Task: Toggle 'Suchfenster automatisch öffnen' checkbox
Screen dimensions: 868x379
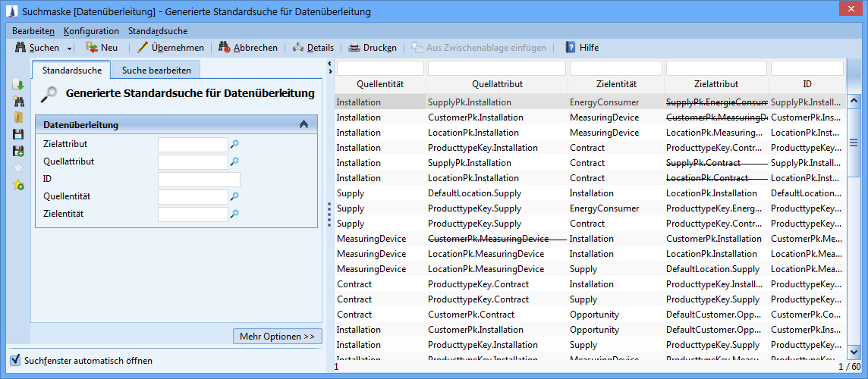Action: [14, 360]
